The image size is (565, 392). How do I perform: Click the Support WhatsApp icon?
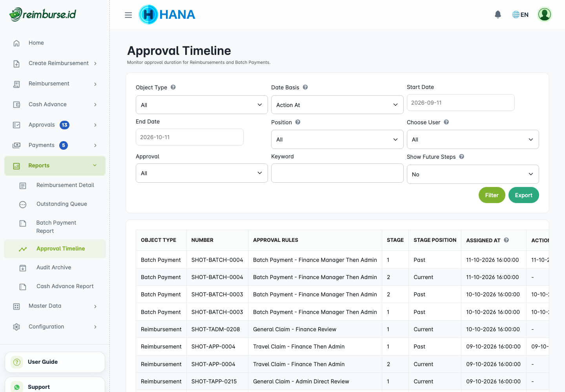(17, 387)
